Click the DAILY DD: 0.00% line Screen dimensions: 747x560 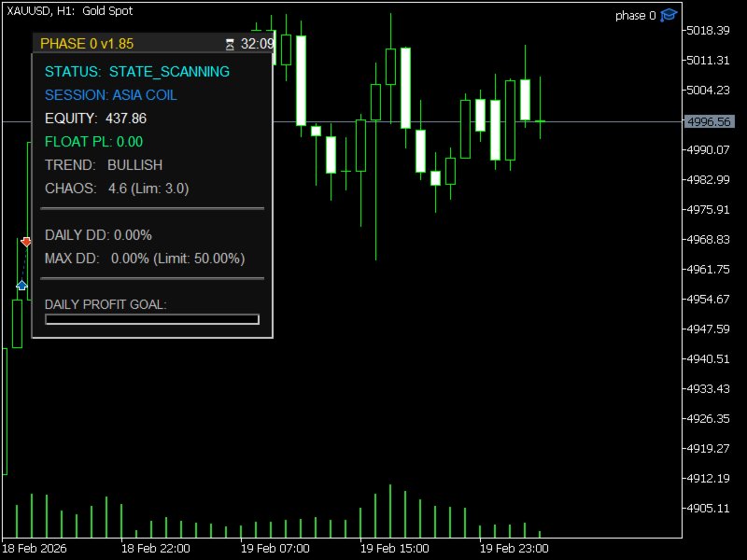pos(98,235)
